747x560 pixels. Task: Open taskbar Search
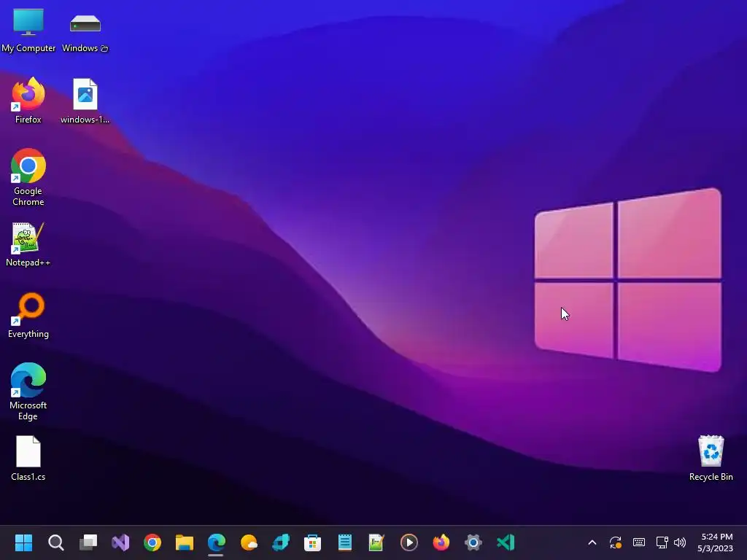pos(55,542)
